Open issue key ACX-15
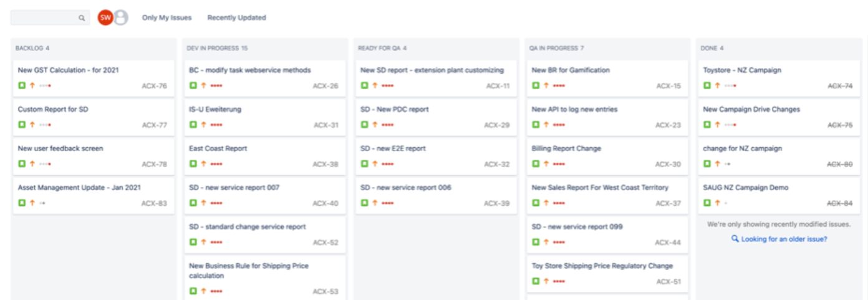The image size is (868, 300). pos(668,86)
